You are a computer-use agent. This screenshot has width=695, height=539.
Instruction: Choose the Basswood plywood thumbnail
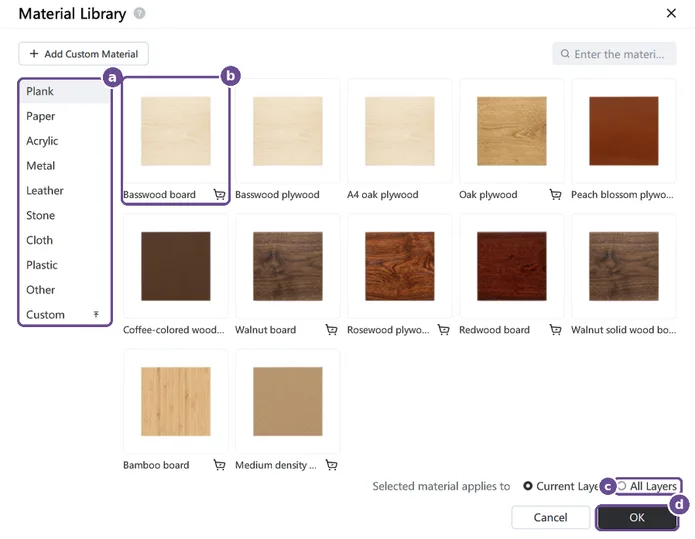[x=288, y=131]
